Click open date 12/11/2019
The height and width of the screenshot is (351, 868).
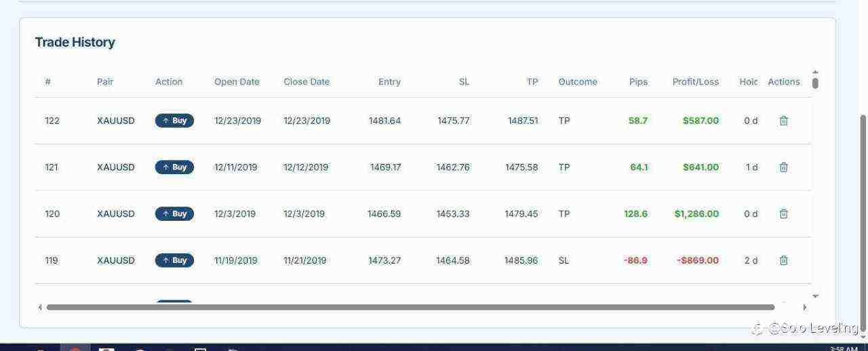pos(236,167)
